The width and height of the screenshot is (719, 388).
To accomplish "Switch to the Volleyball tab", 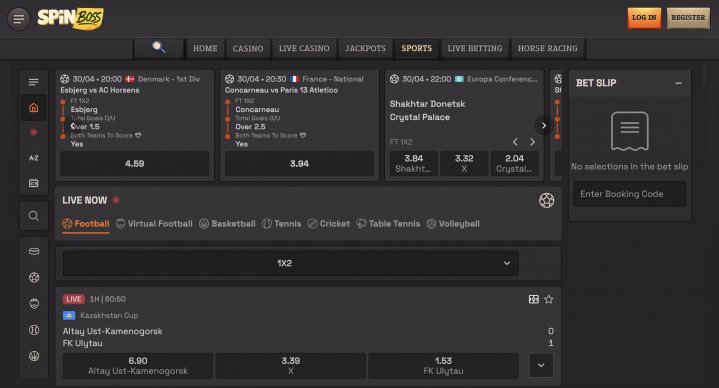I will (453, 224).
